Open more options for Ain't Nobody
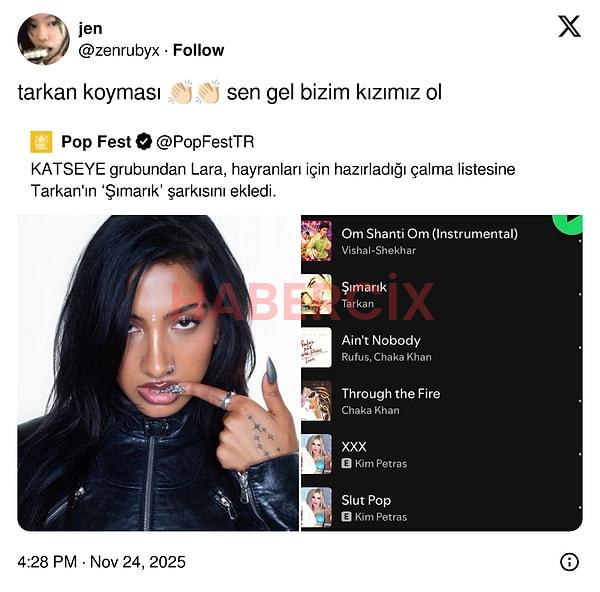 580,347
